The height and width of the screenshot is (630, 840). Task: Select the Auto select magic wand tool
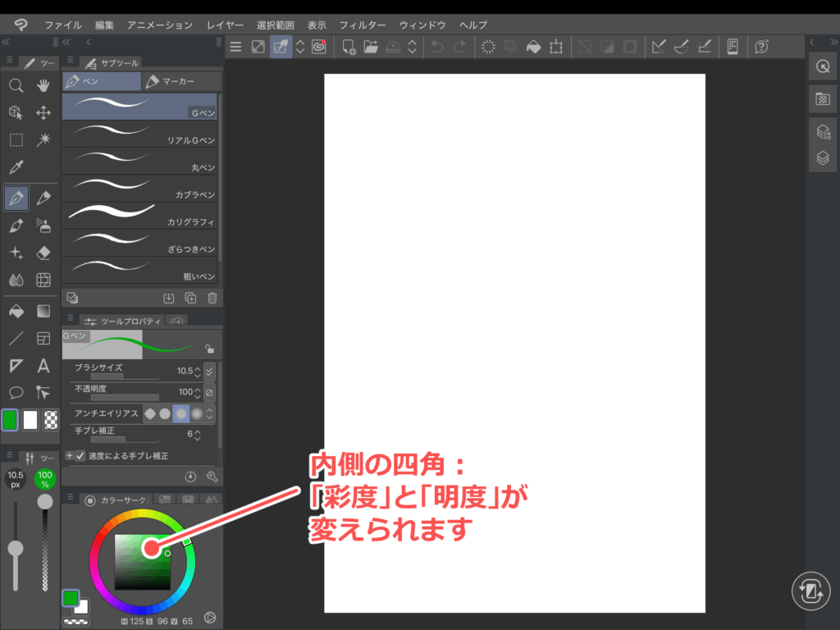pos(44,139)
